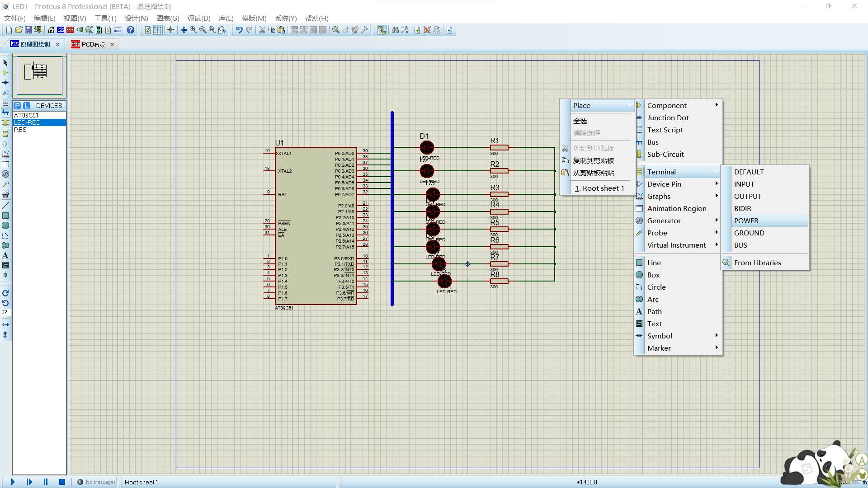Click the schematic overview thumbnail
868x488 pixels.
39,75
